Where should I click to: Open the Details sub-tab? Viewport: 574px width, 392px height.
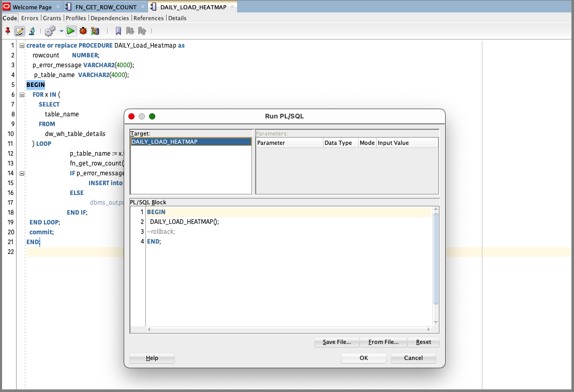point(177,18)
